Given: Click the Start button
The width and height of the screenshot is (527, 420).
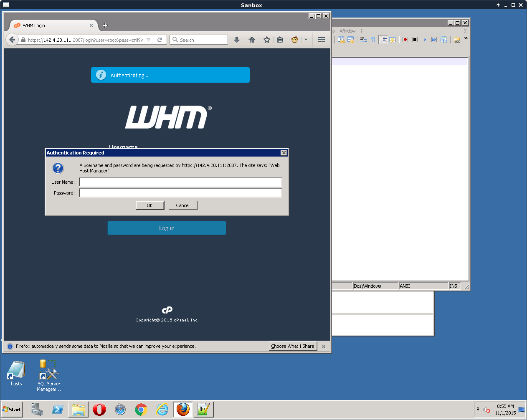Looking at the screenshot, I should coord(12,410).
